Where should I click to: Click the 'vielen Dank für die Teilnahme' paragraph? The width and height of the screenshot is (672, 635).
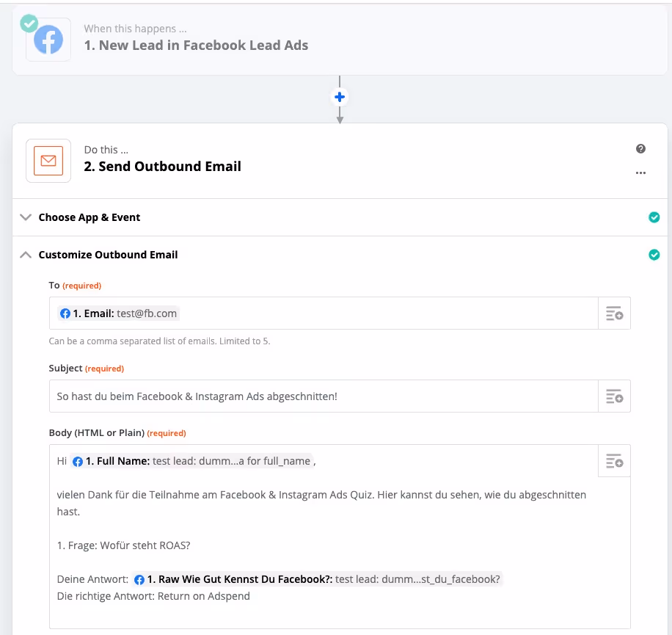click(321, 503)
